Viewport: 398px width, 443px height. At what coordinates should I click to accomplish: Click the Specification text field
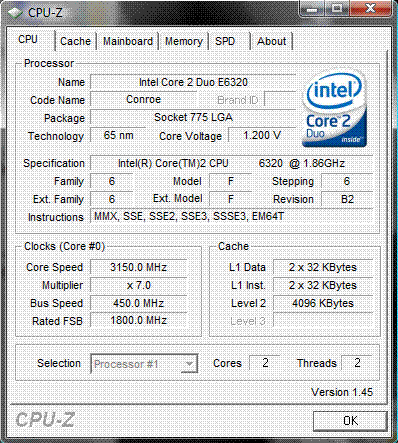click(x=232, y=164)
